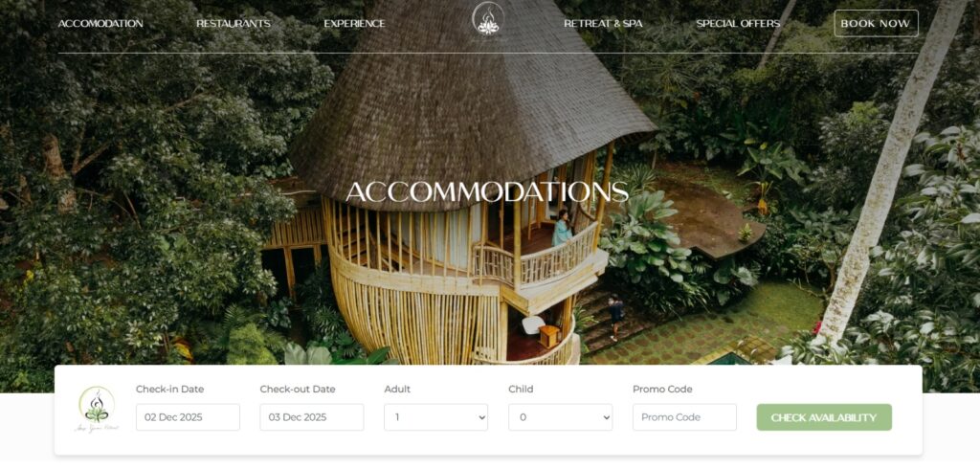
Task: Click the Child field label
Action: point(521,389)
